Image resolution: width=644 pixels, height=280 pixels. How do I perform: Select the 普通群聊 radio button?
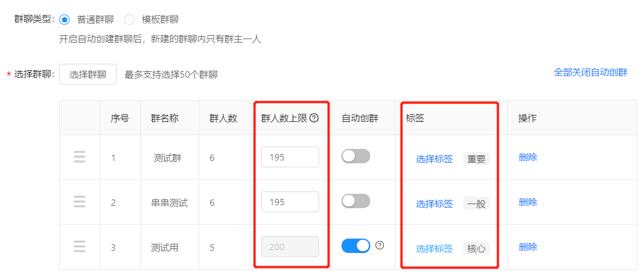coord(64,20)
